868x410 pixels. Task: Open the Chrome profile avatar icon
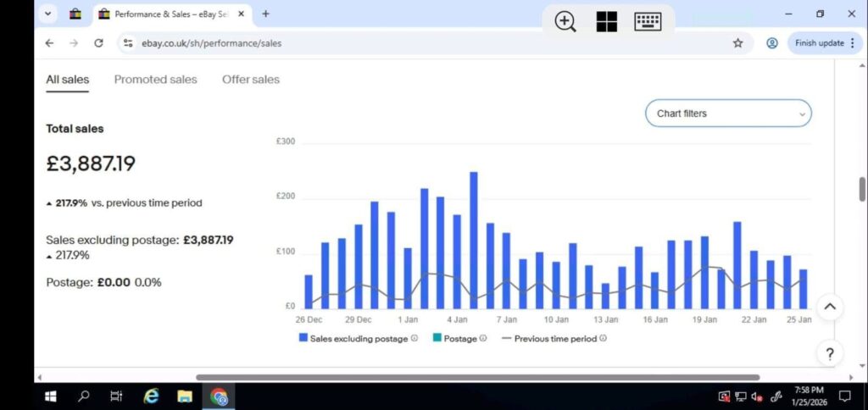(771, 43)
